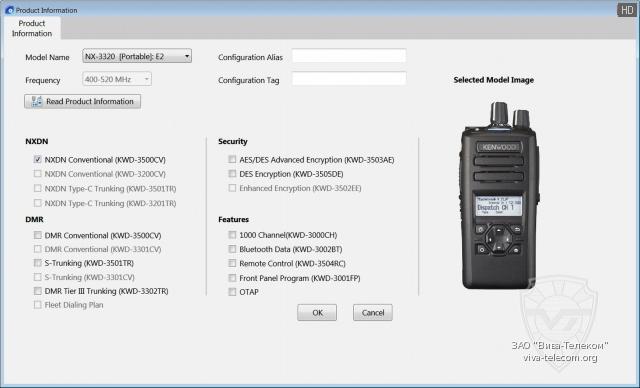This screenshot has height=388, width=640.
Task: Enable DES Encryption (KWD-3505DE) checkbox
Action: coord(232,174)
